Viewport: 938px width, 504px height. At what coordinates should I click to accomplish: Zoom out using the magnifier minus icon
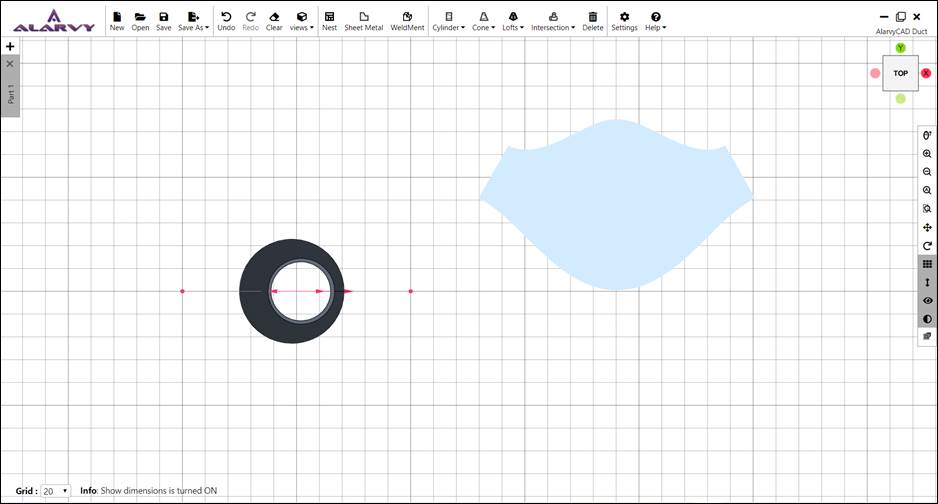pyautogui.click(x=927, y=172)
